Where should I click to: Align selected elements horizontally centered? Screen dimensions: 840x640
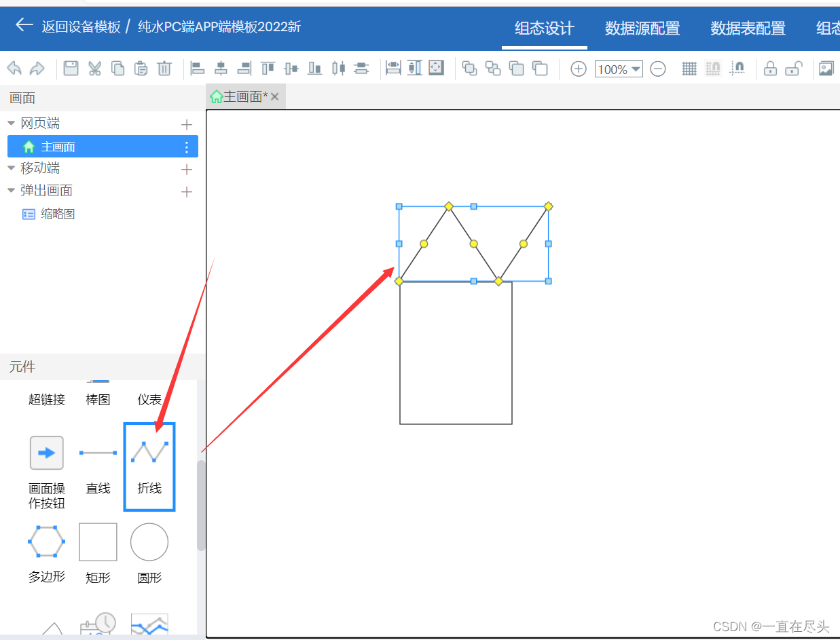pyautogui.click(x=221, y=69)
